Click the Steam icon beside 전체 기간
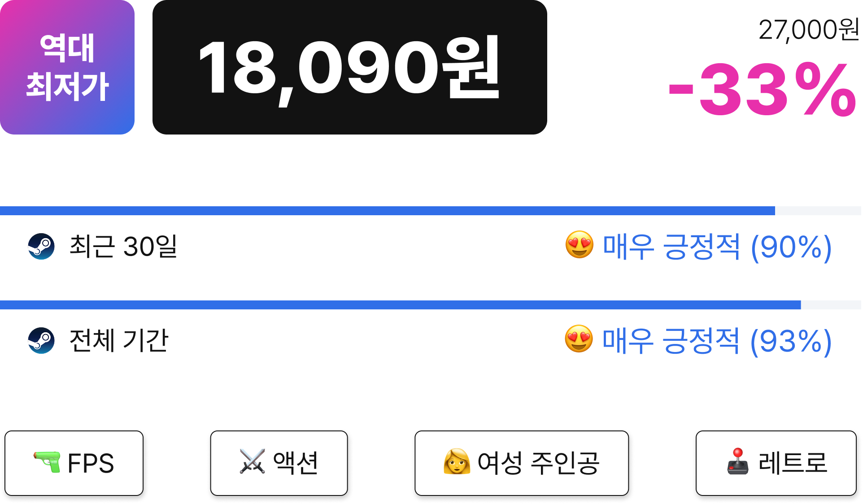This screenshot has width=863, height=504. coord(41,340)
